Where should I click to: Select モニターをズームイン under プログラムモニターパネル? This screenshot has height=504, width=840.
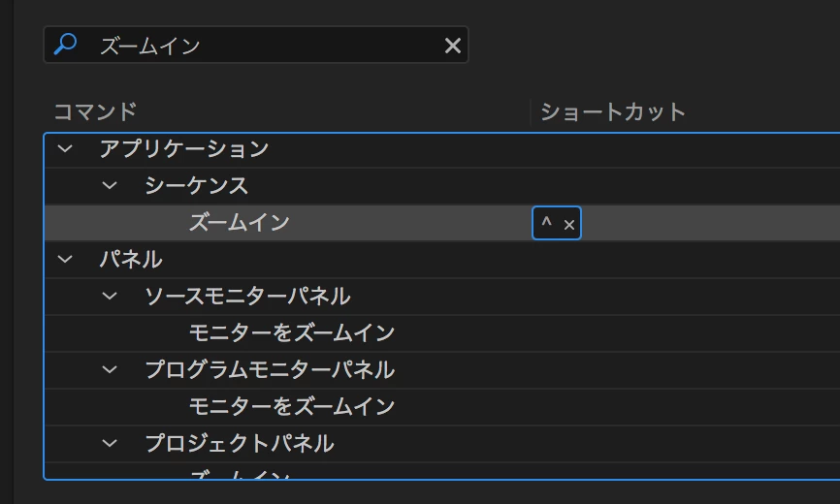tap(291, 407)
